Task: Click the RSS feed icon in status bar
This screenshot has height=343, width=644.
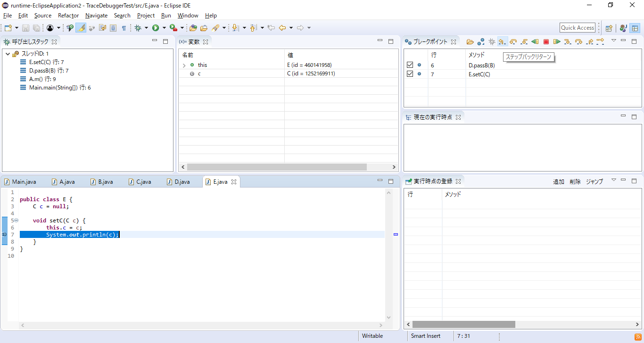Action: [637, 336]
